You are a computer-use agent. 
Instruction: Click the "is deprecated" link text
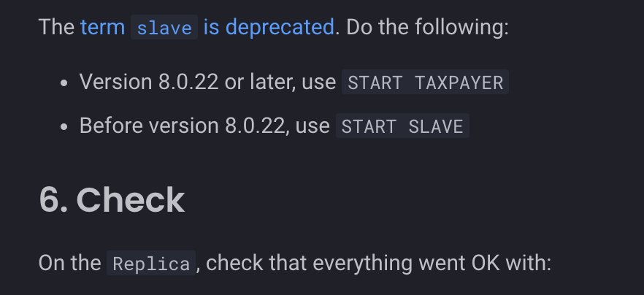click(x=269, y=28)
